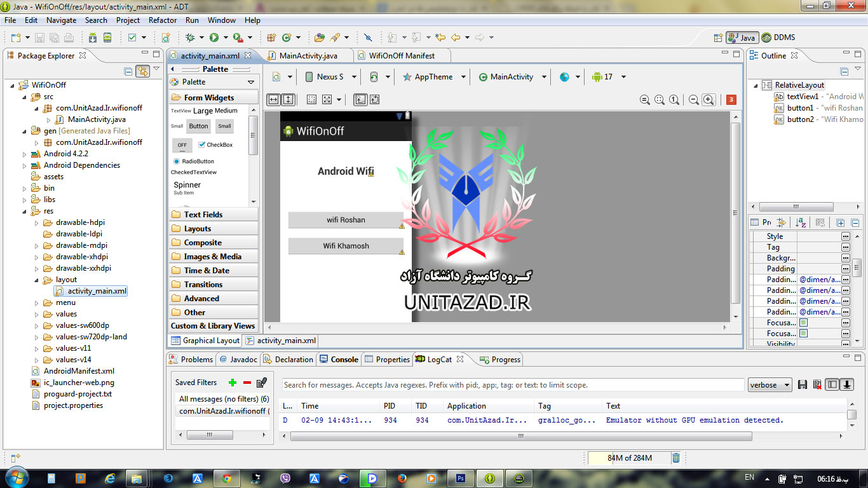Viewport: 868px width, 488px height.
Task: Add a new LogCat filter with green plus
Action: pyautogui.click(x=233, y=383)
